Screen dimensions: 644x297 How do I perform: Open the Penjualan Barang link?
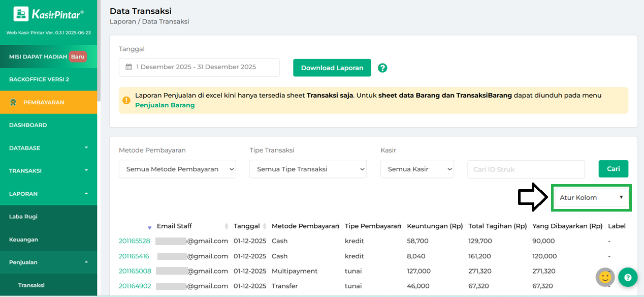click(165, 105)
